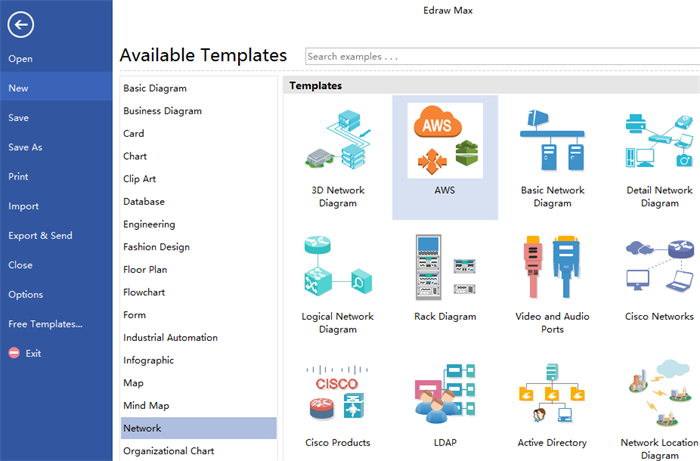The width and height of the screenshot is (700, 461).
Task: Select the 3D Network Diagram template icon
Action: [338, 140]
